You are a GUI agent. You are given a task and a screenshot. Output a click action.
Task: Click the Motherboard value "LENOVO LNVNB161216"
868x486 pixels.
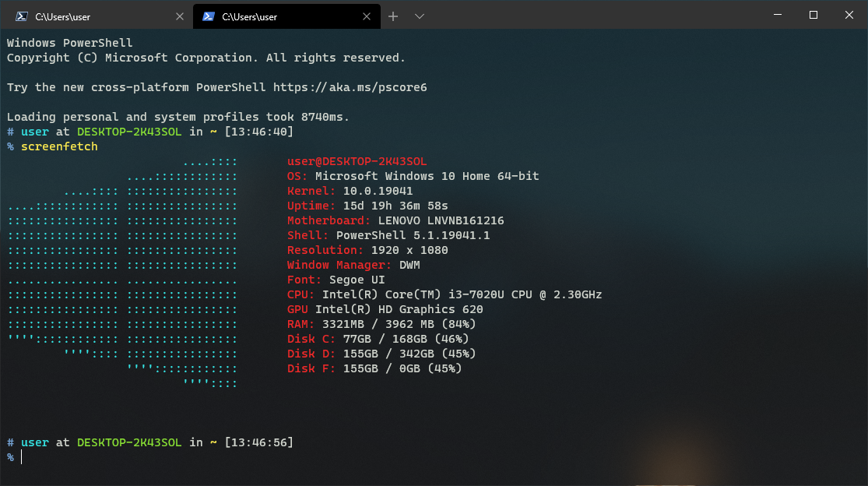(x=441, y=221)
